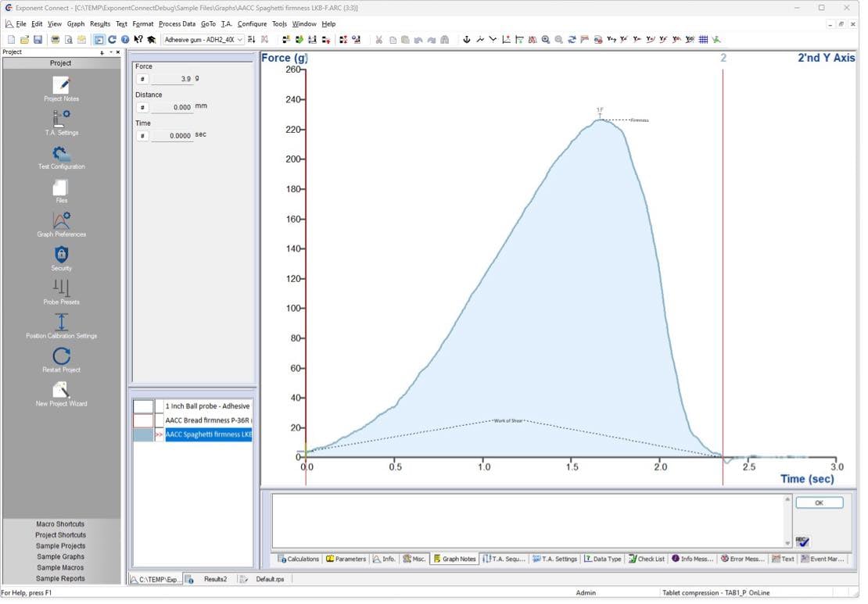The image size is (868, 604).
Task: Click the Macro Shortcuts button
Action: [61, 524]
